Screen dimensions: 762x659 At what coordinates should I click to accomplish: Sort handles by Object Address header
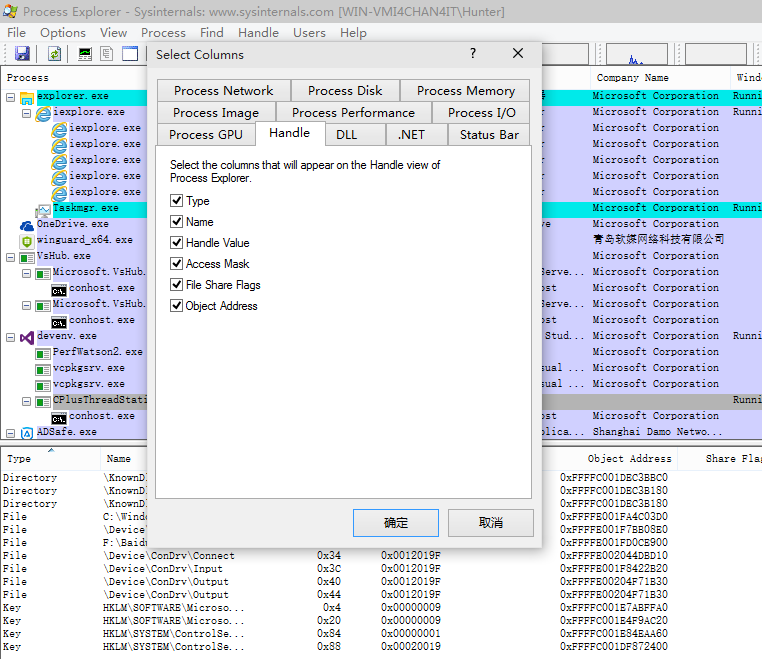pos(611,458)
